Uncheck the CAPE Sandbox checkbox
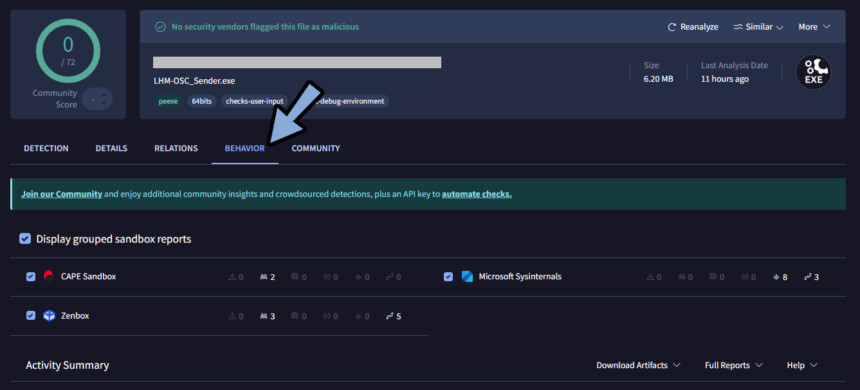The image size is (860, 390). (x=31, y=276)
